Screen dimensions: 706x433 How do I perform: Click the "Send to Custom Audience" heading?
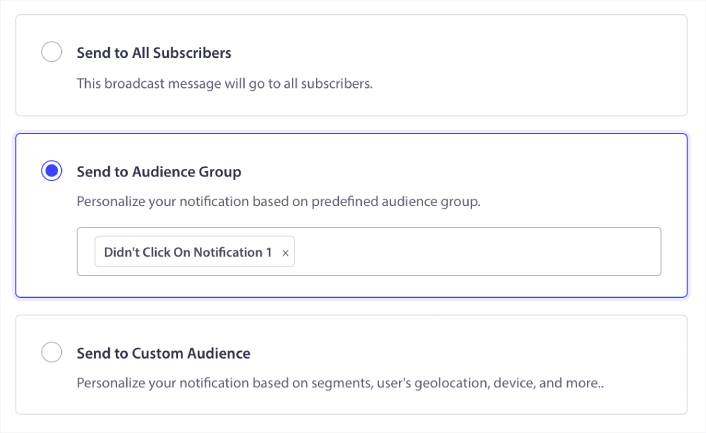point(163,353)
